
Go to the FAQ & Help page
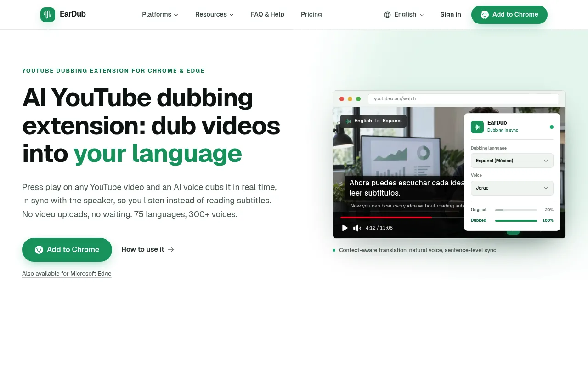267,15
